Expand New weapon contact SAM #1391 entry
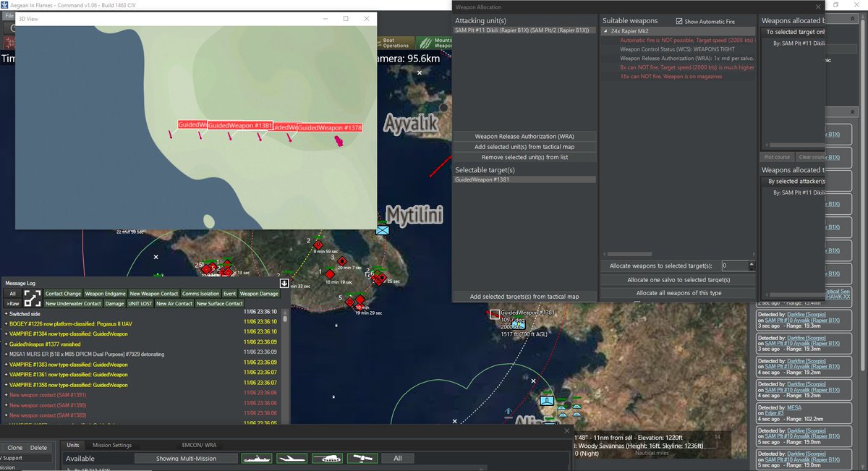Viewport: 868px width, 471px height. pos(7,395)
